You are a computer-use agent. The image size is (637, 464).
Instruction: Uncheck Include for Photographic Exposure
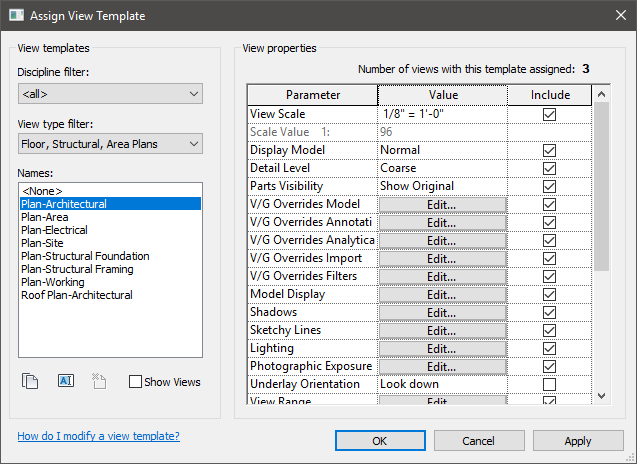coord(549,366)
